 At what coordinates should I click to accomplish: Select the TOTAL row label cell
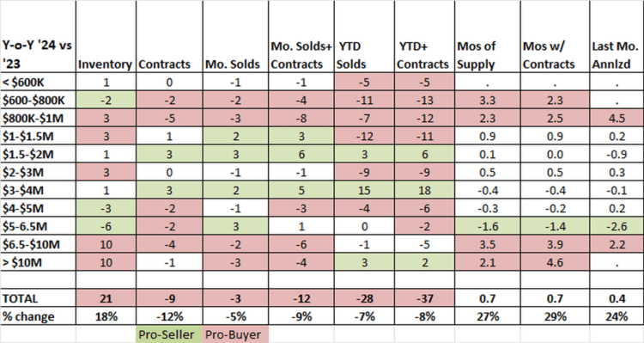(x=38, y=298)
